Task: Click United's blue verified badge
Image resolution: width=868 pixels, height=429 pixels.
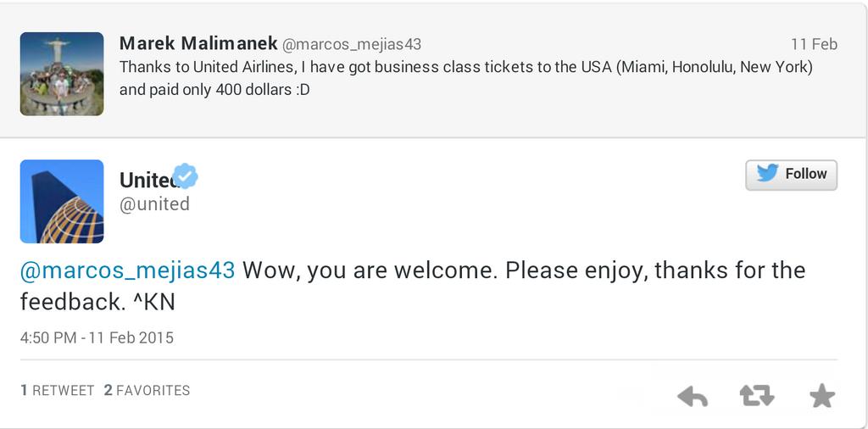Action: (185, 176)
